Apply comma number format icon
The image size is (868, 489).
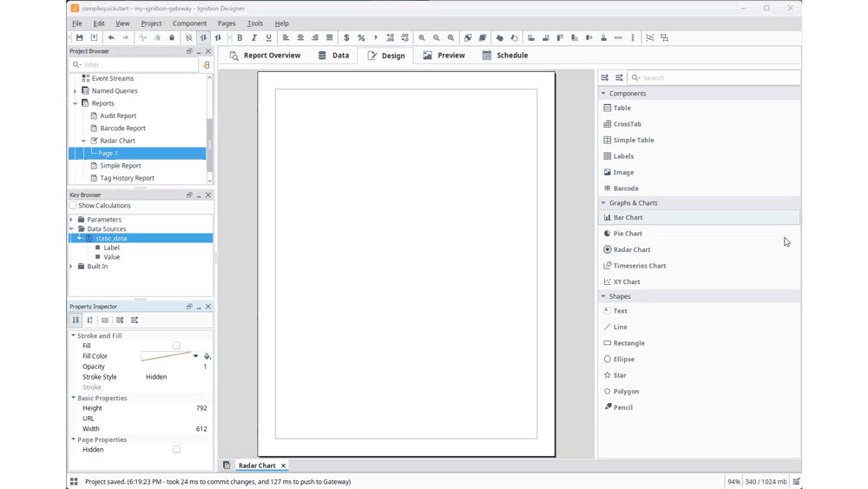coord(375,37)
